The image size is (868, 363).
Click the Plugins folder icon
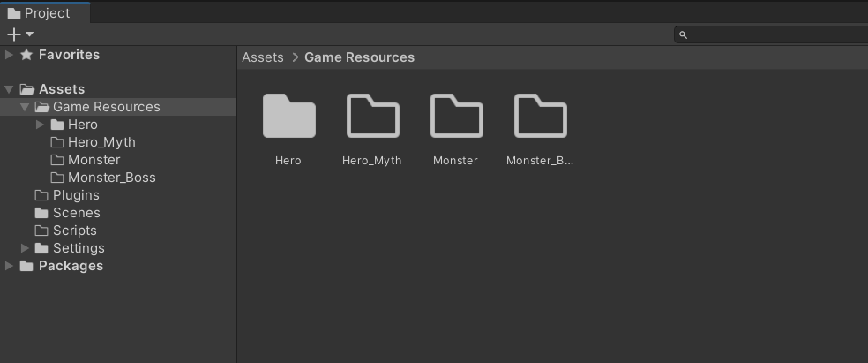(x=41, y=195)
